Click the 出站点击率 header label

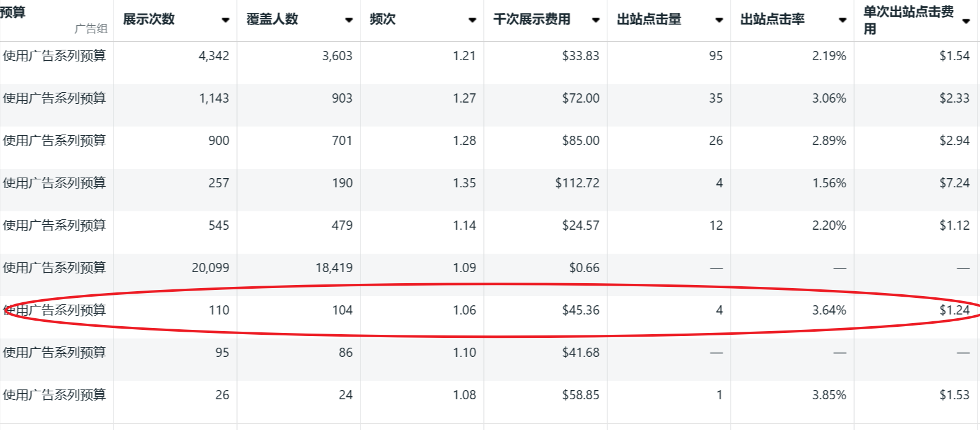(x=772, y=20)
